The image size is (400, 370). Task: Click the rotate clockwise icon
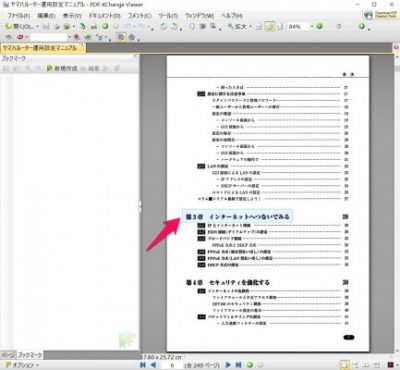tap(174, 26)
